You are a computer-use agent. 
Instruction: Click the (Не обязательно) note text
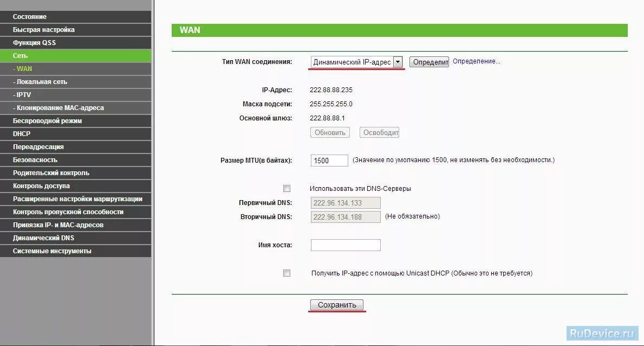[x=412, y=216]
